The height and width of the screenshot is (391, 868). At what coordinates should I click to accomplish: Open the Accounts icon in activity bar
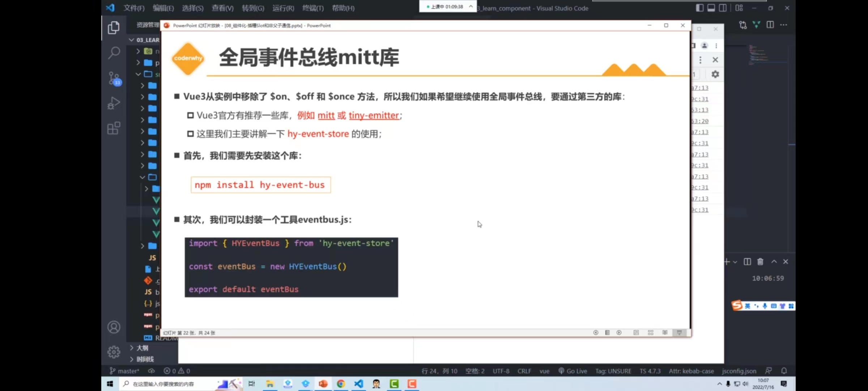click(114, 327)
